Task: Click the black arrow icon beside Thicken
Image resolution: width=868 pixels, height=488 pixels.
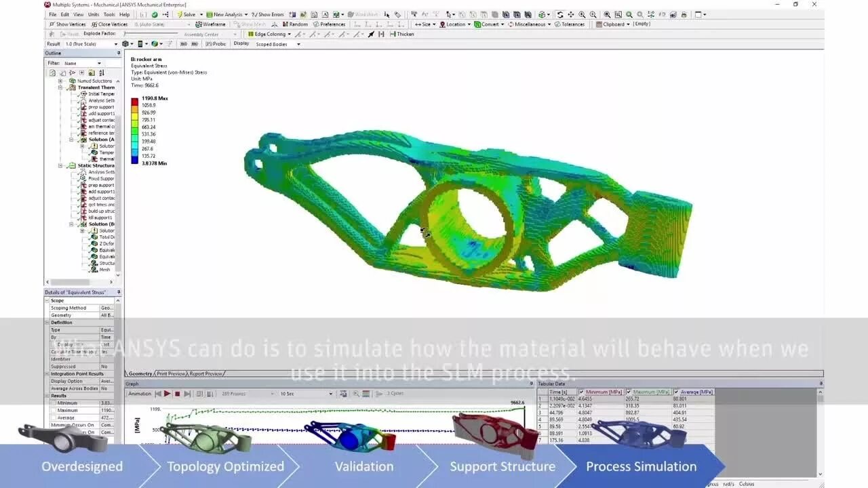Action: [x=372, y=34]
